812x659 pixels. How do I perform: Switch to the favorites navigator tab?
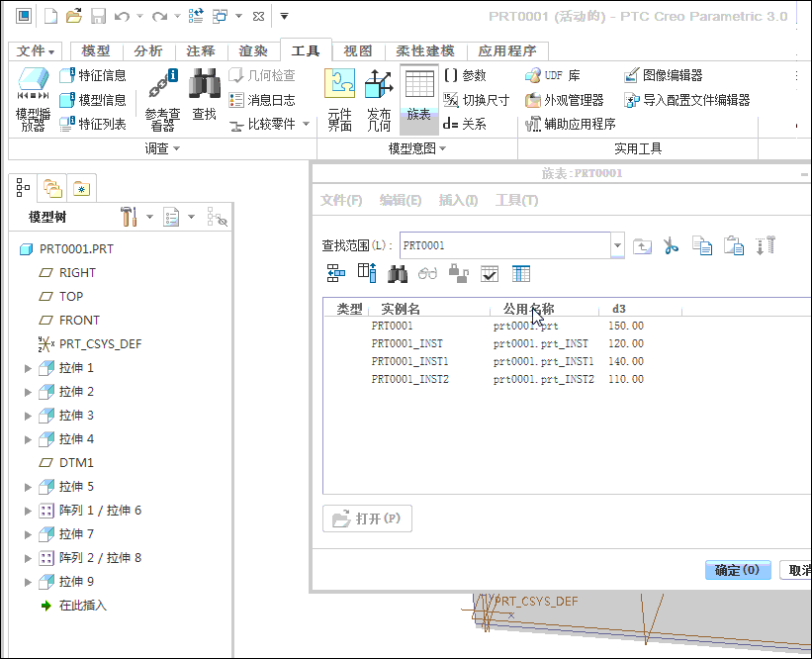point(82,188)
